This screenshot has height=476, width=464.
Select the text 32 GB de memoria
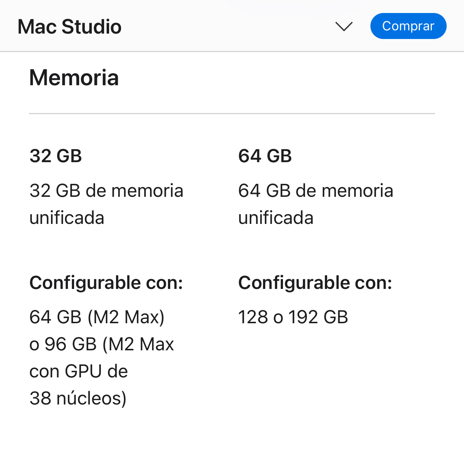click(x=106, y=191)
